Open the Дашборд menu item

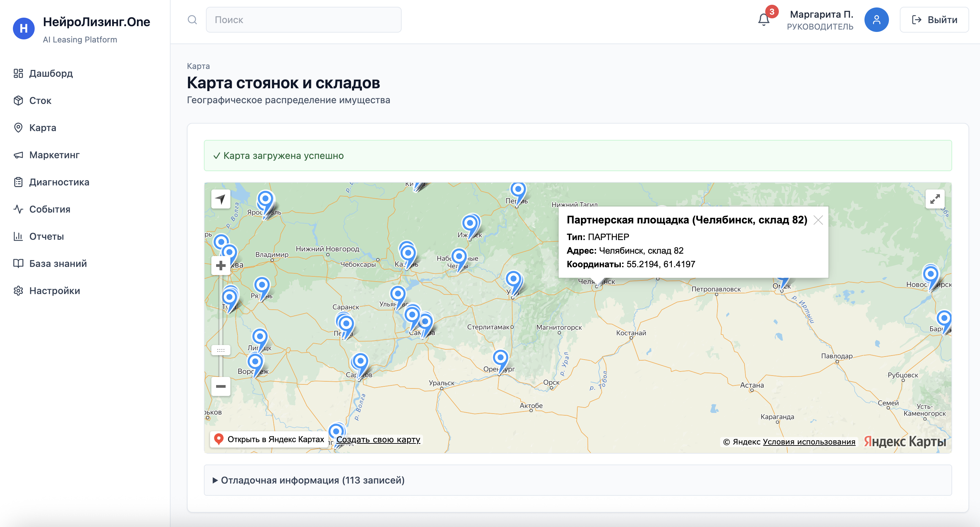51,73
